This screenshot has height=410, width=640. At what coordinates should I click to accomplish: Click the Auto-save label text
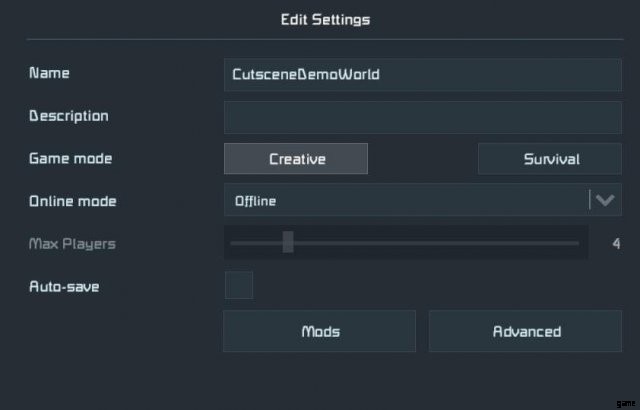(65, 286)
